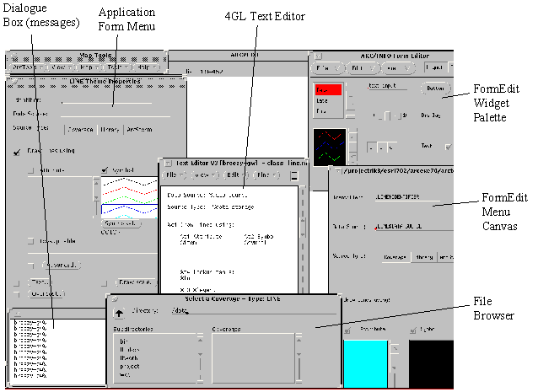Click the Draw scale button
Viewport: 538px width, 392px height.
click(x=136, y=282)
